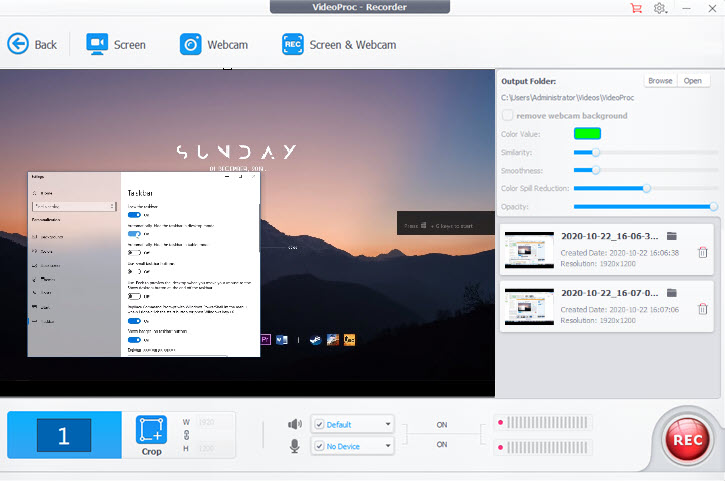Open folder for recording 2020-10-22_16-07-0
Image resolution: width=725 pixels, height=481 pixels.
point(672,293)
